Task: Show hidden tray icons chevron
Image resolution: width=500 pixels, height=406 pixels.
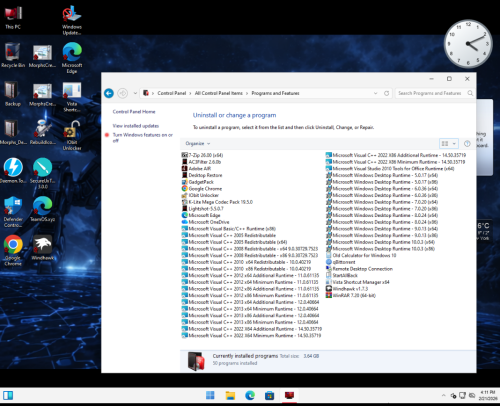Action: pos(443,395)
